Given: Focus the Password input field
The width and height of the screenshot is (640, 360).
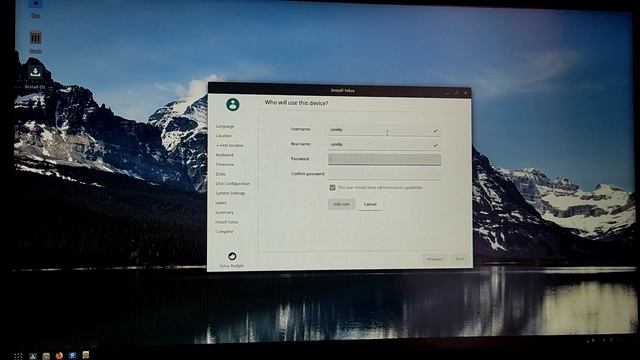Looking at the screenshot, I should 384,159.
